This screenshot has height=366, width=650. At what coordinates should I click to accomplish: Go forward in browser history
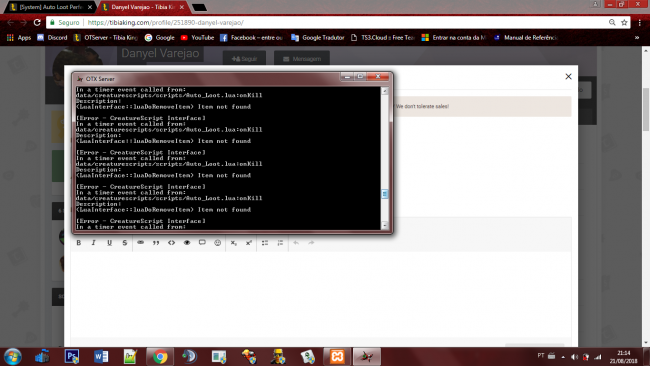(24, 22)
